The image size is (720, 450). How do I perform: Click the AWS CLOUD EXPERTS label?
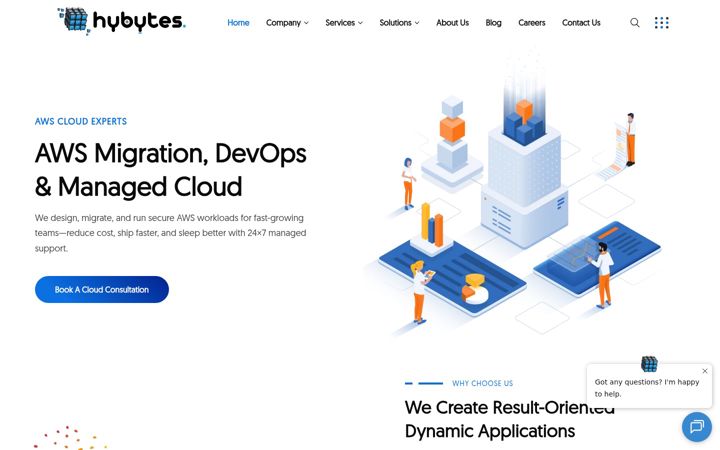coord(81,121)
